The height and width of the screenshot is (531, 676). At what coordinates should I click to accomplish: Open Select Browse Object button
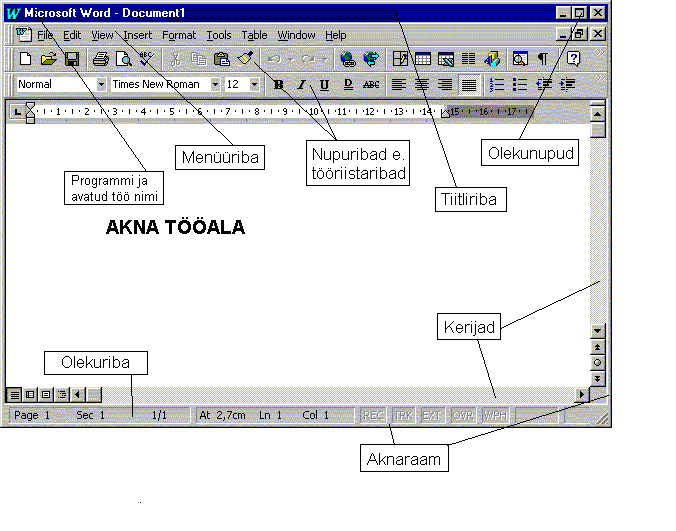coord(597,362)
